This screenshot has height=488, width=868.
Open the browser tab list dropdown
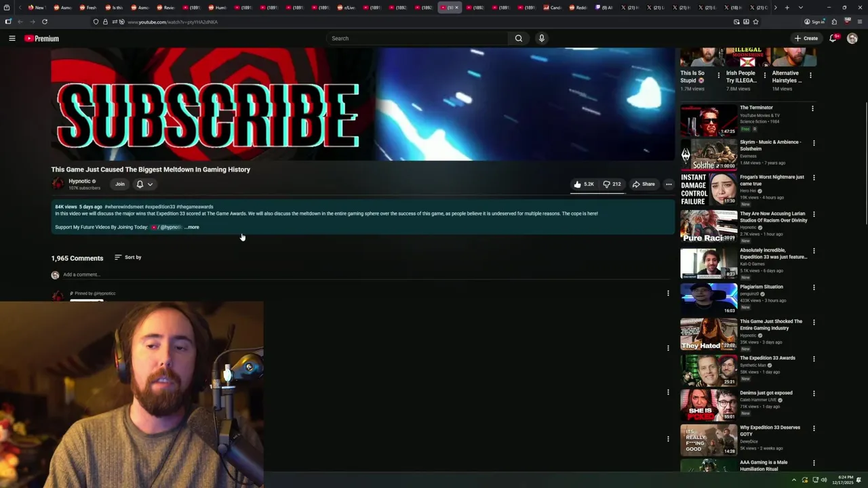coord(801,7)
